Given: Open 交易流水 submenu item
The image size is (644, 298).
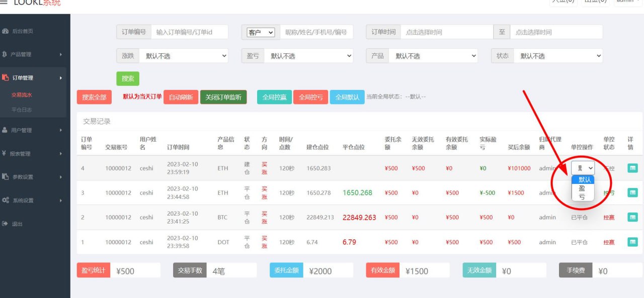Looking at the screenshot, I should (x=22, y=94).
